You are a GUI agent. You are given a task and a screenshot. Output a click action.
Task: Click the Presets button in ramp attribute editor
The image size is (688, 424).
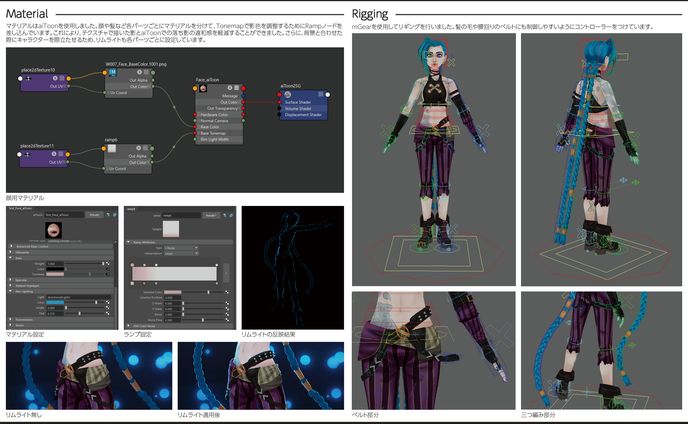click(211, 216)
